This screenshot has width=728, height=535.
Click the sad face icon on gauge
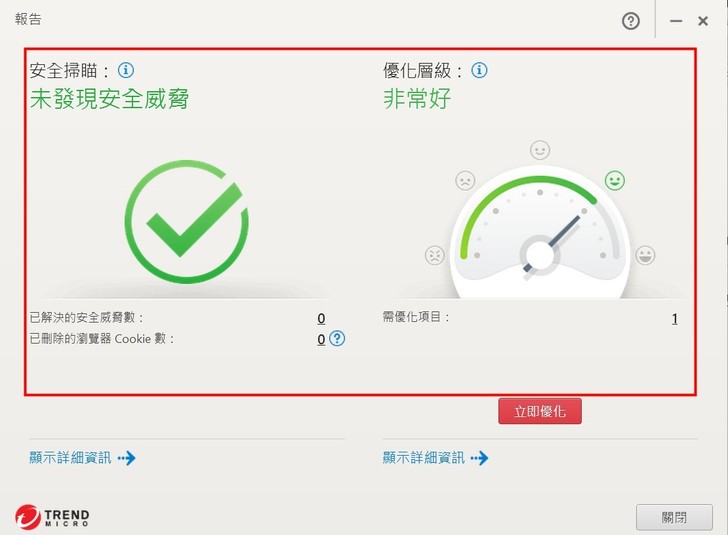pyautogui.click(x=465, y=181)
